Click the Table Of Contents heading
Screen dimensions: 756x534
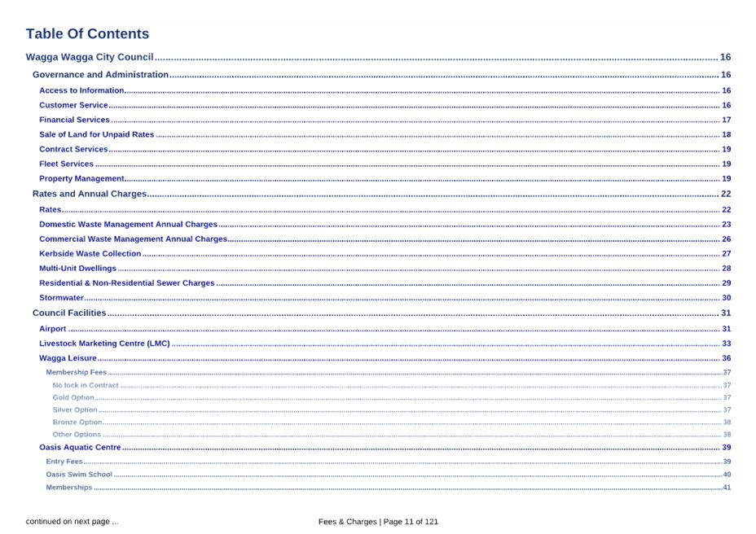(87, 33)
